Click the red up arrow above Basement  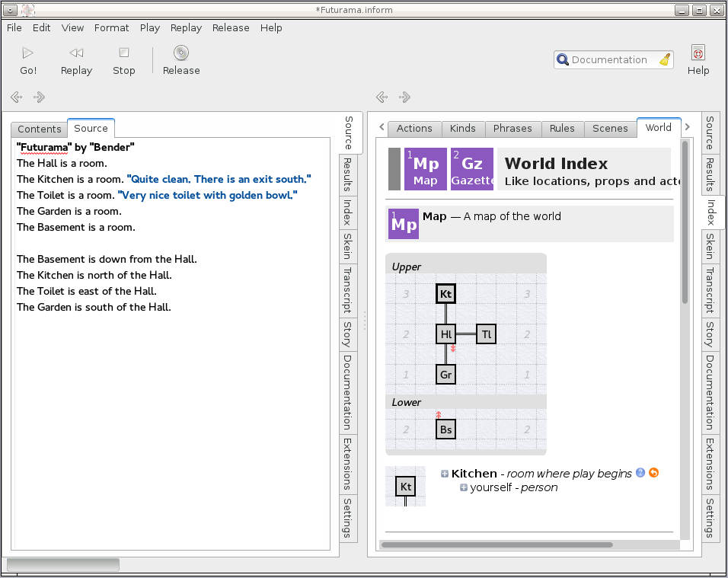click(439, 414)
